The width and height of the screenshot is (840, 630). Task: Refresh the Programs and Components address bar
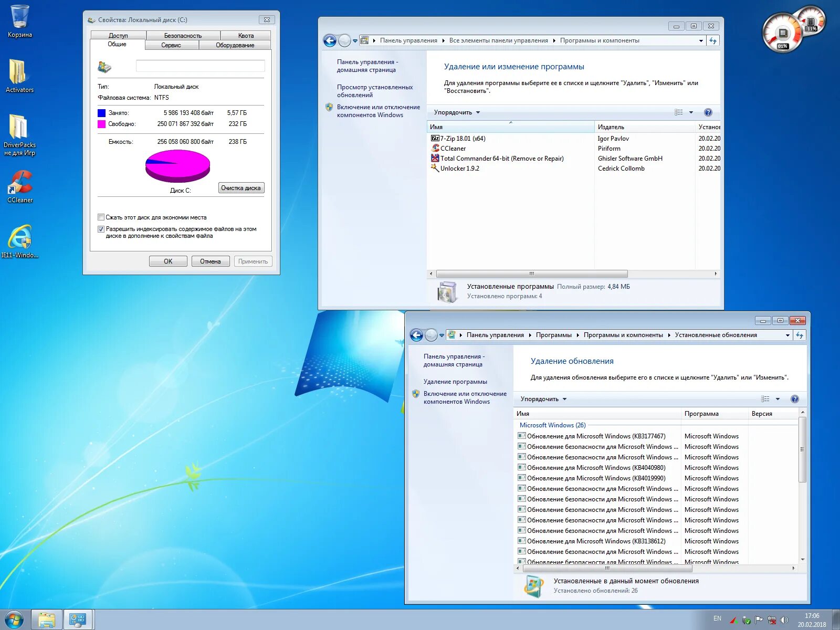coord(713,40)
